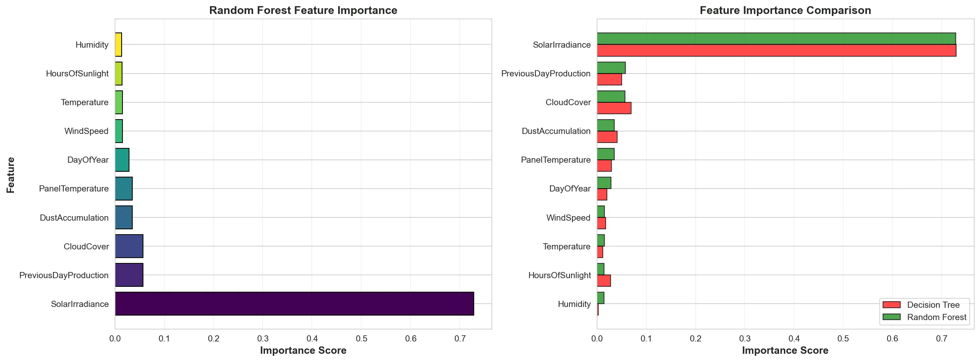Click the red SolarIrradiance Decision Tree bar
The height and width of the screenshot is (362, 980).
pos(776,50)
